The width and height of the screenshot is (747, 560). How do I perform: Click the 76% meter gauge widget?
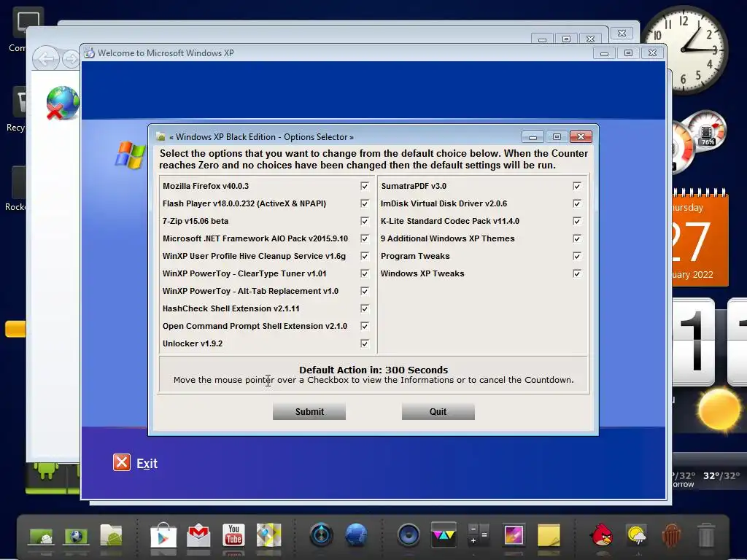706,131
